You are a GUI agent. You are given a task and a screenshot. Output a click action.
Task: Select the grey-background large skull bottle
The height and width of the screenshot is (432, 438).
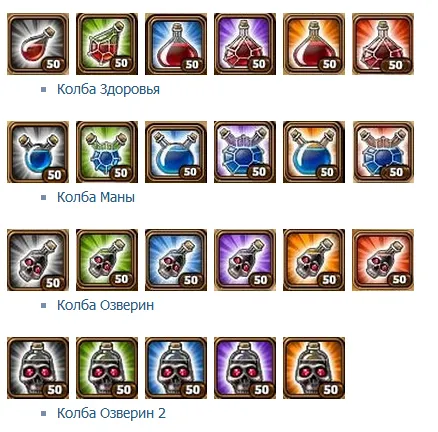pos(38,368)
